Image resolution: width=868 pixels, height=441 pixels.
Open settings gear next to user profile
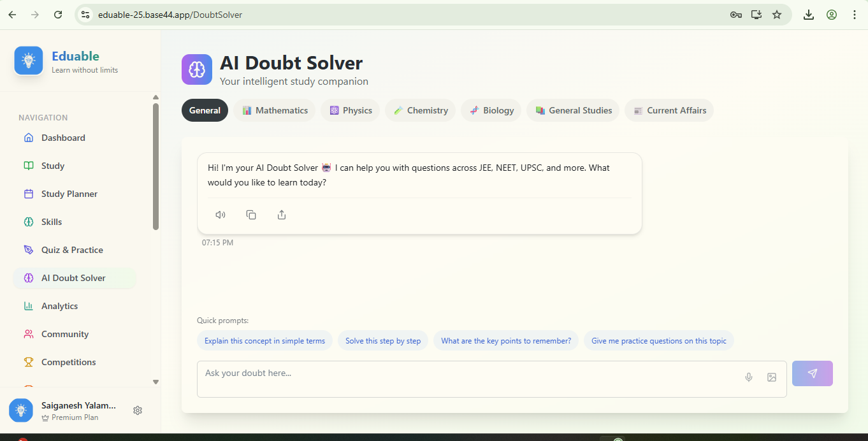(138, 410)
